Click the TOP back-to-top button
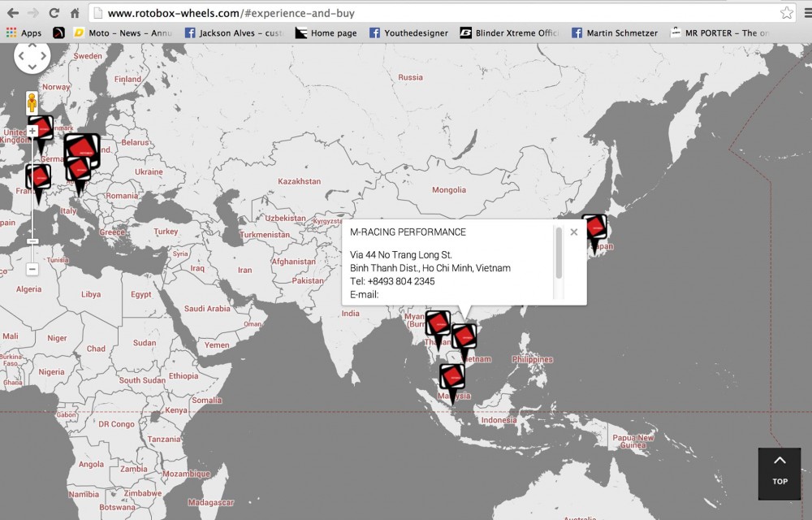Image resolution: width=812 pixels, height=520 pixels. pos(780,474)
